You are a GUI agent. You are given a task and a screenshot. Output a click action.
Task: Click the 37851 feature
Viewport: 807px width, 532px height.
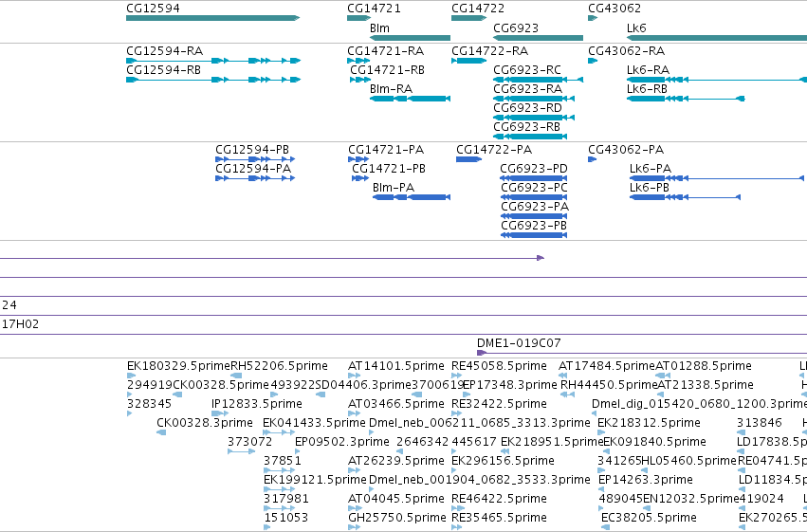tap(280, 470)
